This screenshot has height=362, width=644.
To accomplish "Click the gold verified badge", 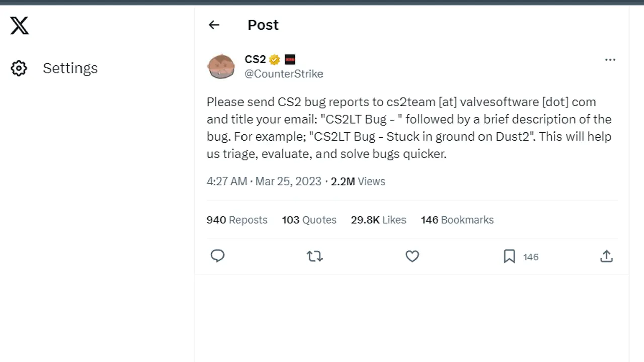I will (x=274, y=60).
